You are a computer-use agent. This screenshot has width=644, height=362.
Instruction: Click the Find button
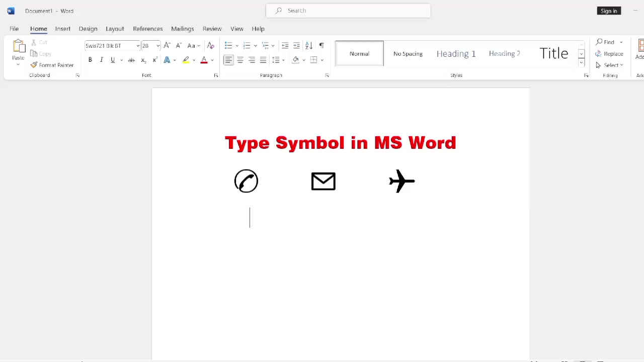pos(605,42)
